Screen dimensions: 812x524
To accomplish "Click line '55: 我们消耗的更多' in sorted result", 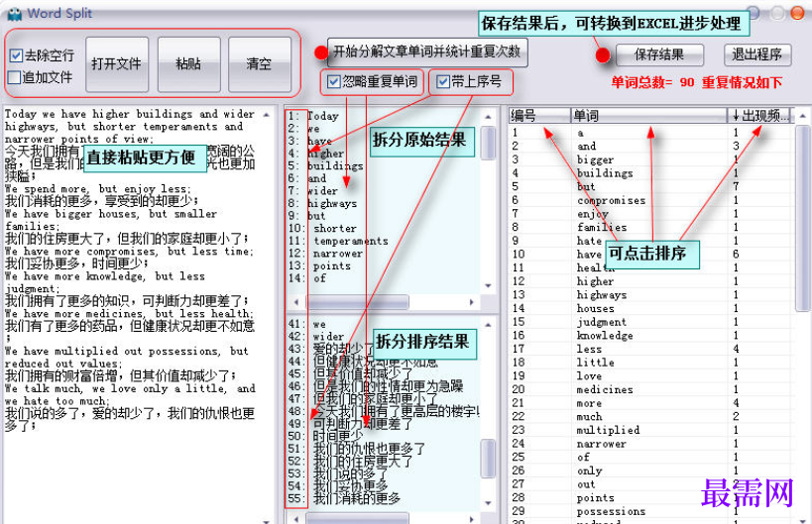I will pyautogui.click(x=344, y=498).
